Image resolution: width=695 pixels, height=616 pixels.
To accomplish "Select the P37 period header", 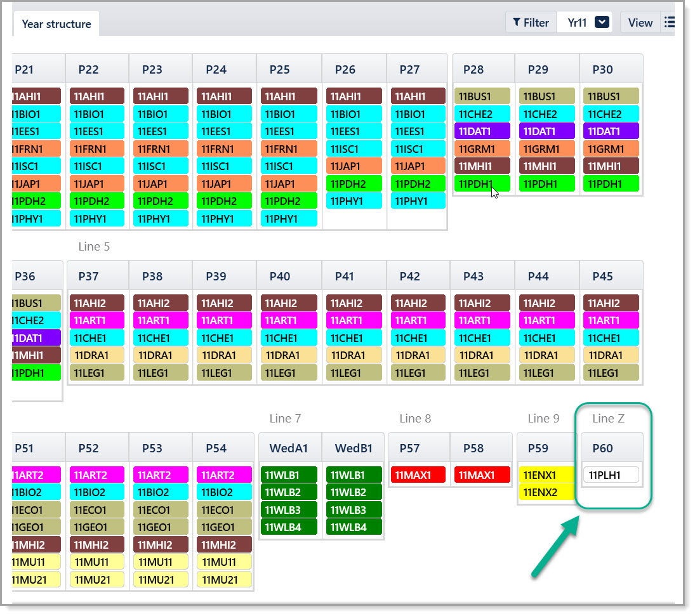I will [97, 277].
